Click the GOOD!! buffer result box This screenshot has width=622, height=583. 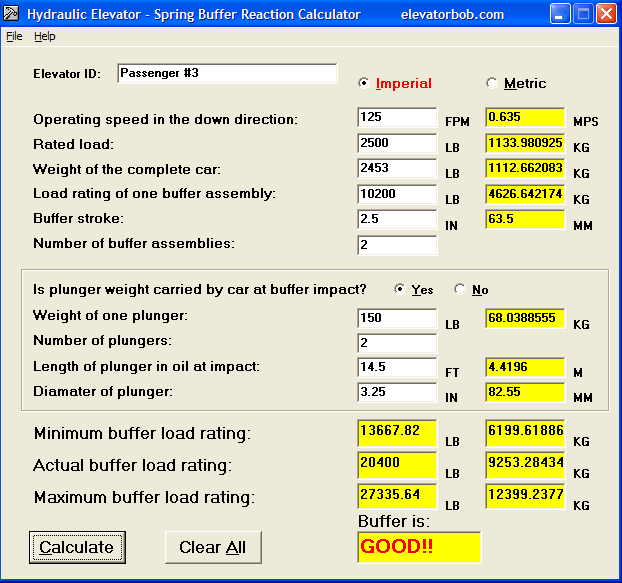(419, 547)
